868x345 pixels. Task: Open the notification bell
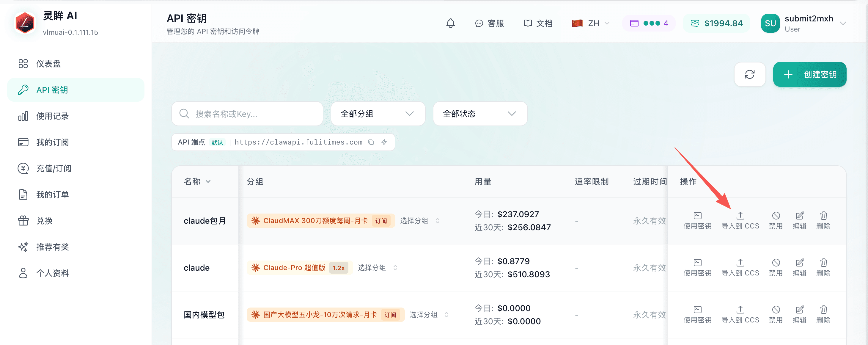click(x=451, y=23)
